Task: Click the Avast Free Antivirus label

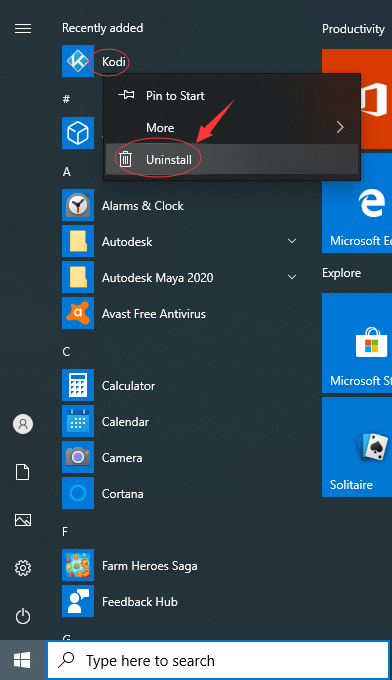Action: (154, 314)
